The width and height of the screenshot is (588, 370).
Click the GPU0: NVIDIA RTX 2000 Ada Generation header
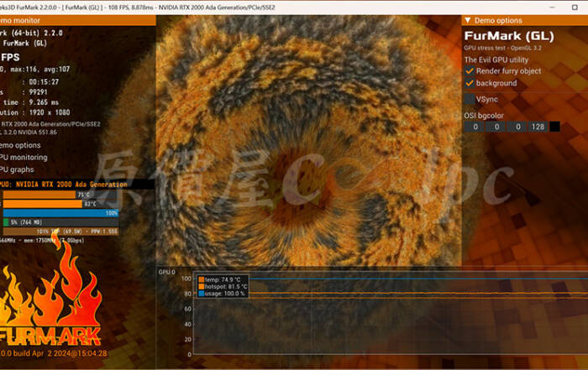(77, 185)
